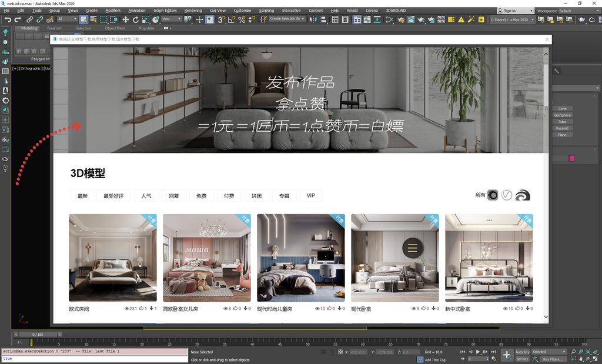Select the 免费 filter button
602x364 pixels.
(201, 196)
